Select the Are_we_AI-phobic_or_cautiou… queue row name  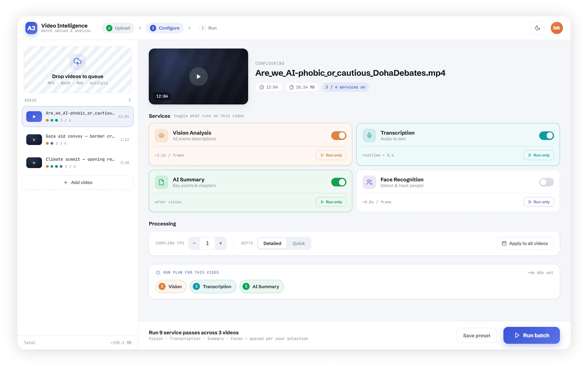tap(80, 113)
